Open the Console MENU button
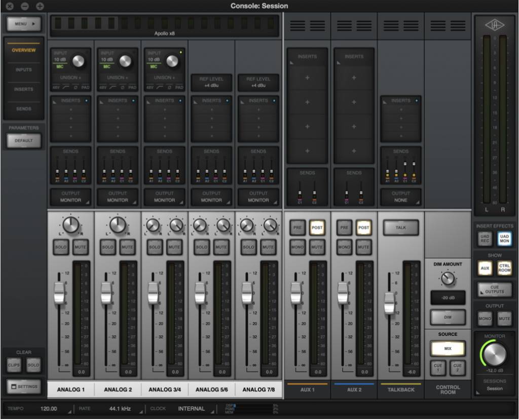This screenshot has width=519, height=420. click(x=23, y=23)
